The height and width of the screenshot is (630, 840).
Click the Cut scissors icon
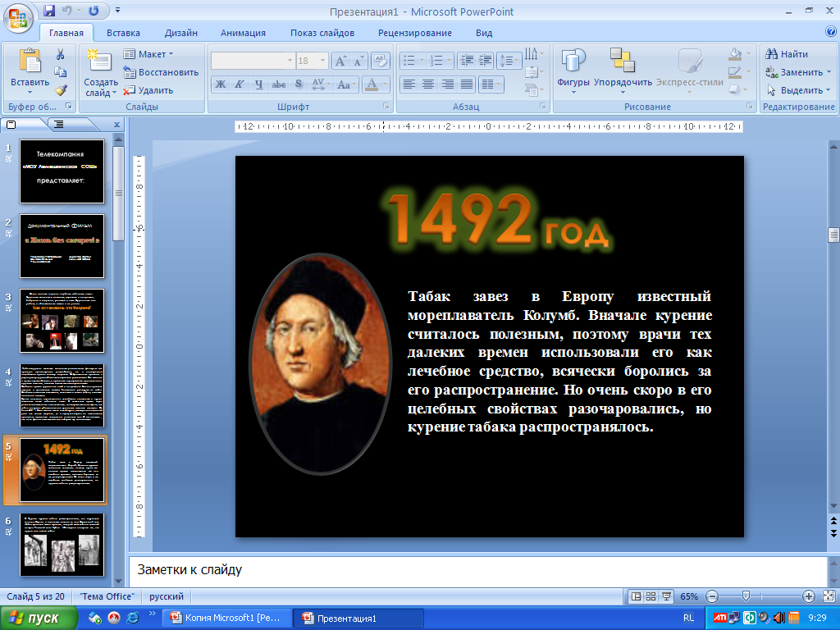tap(60, 54)
